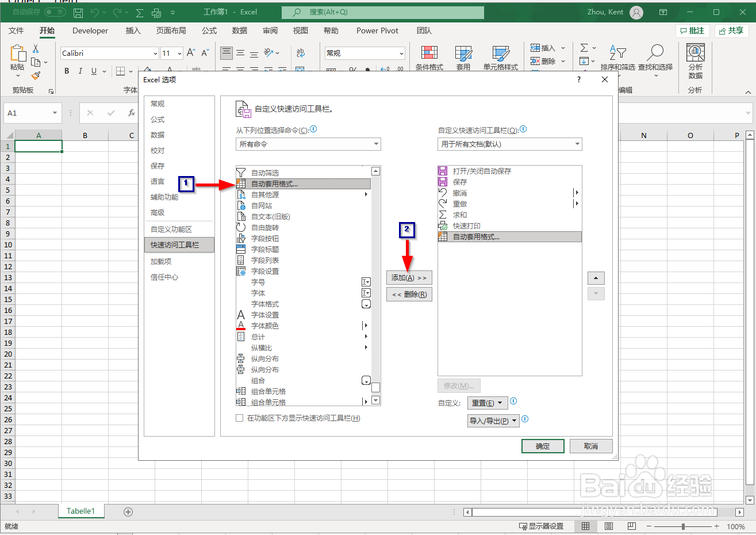Image resolution: width=756 pixels, height=535 pixels.
Task: Add a new sheet with plus icon
Action: click(128, 511)
